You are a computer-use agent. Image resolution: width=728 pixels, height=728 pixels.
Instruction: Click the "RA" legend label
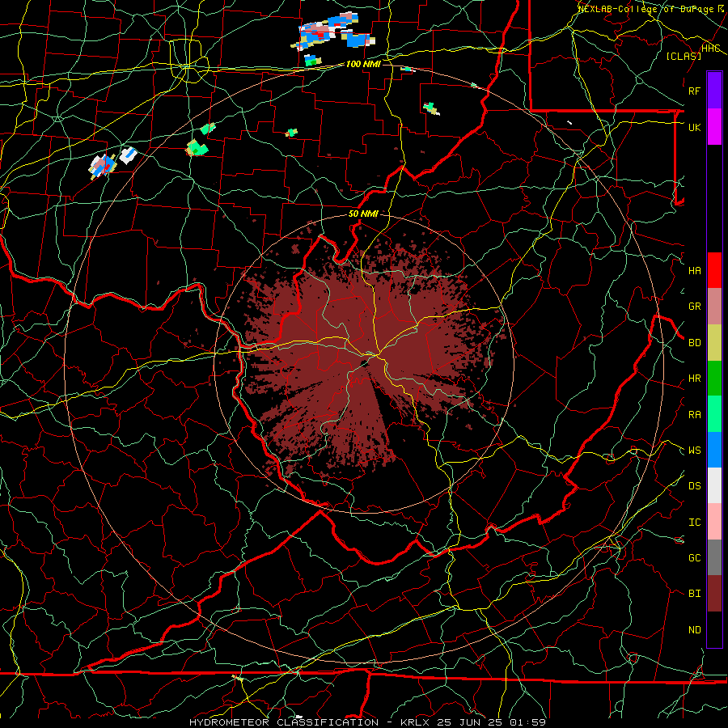point(695,415)
